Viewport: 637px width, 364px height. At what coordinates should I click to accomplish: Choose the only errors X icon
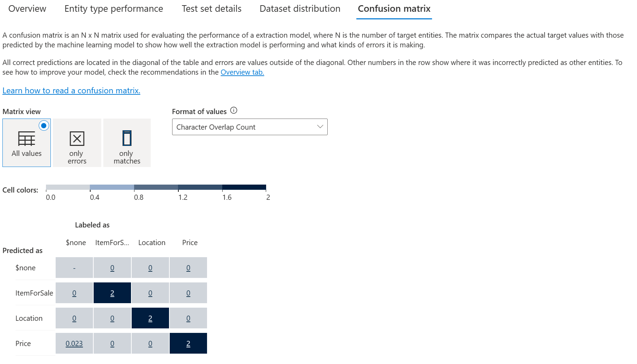pyautogui.click(x=77, y=139)
